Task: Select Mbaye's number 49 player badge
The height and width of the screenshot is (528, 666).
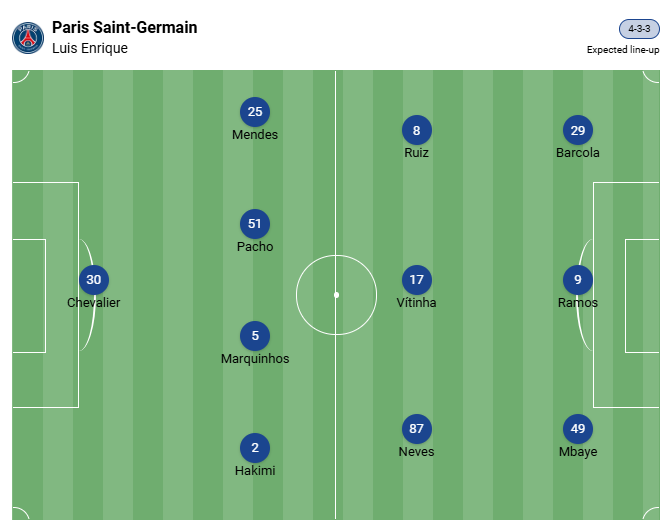Action: [x=577, y=429]
